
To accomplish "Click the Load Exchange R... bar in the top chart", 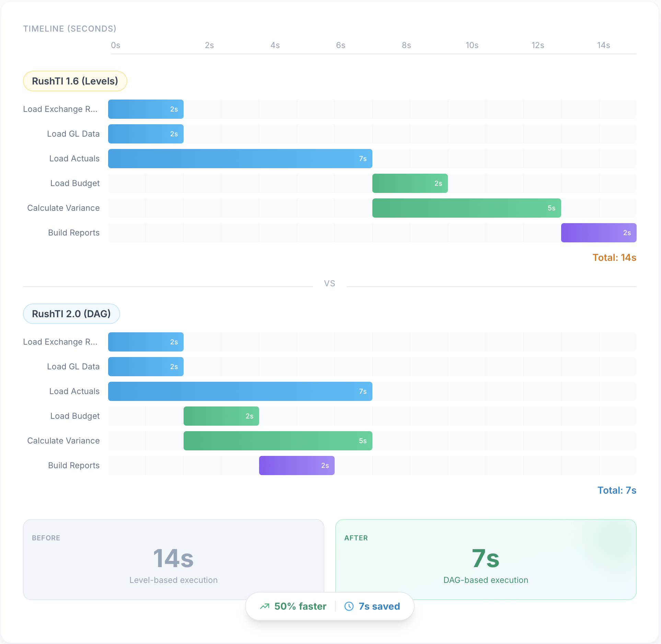I will pyautogui.click(x=146, y=109).
